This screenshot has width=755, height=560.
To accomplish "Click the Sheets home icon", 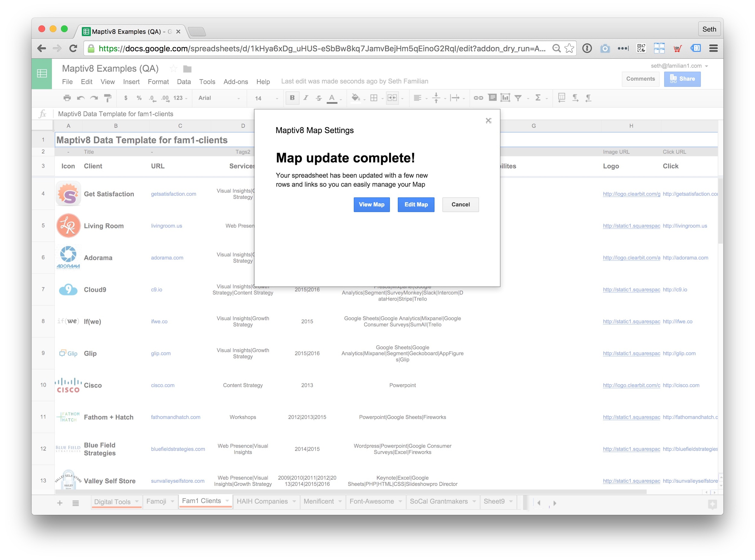I will 42,74.
